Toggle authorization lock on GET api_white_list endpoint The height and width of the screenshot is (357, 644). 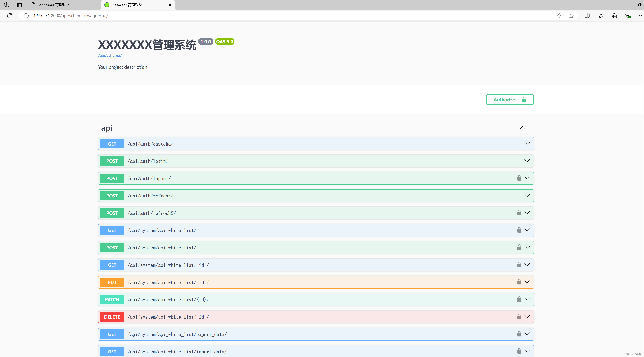(519, 230)
